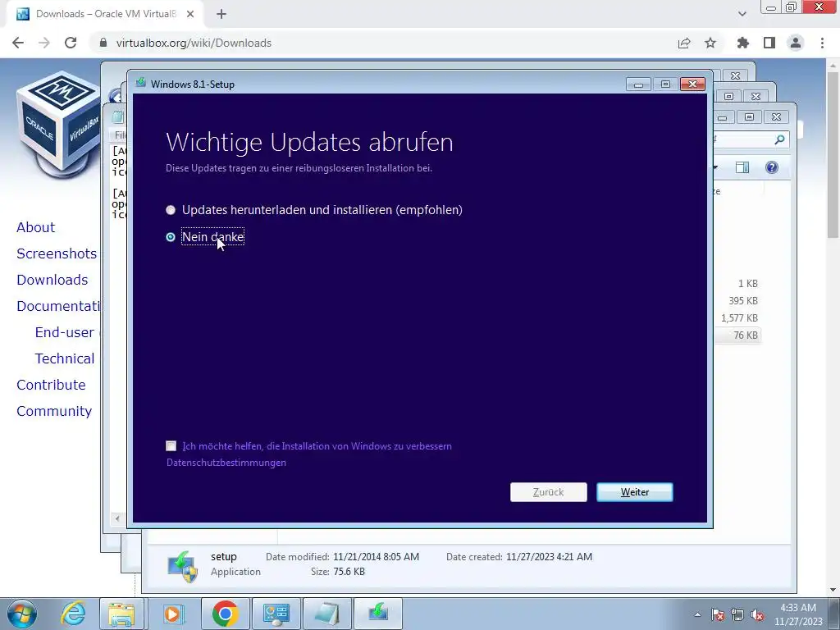Click the site lock icon in address bar
The image size is (840, 630).
[103, 43]
